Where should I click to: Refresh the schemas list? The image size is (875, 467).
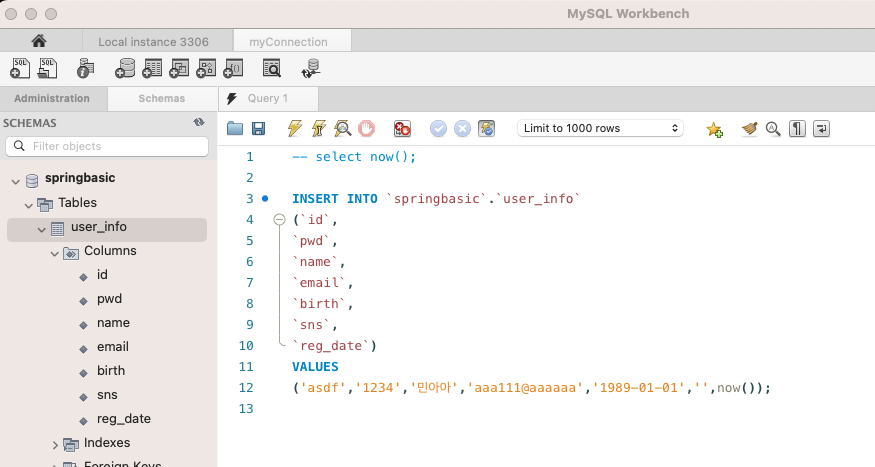[x=199, y=122]
